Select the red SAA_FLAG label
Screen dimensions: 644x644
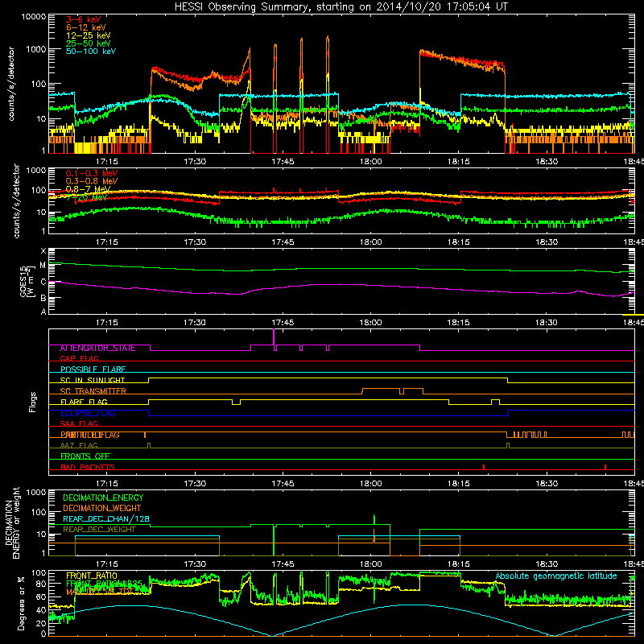pyautogui.click(x=79, y=424)
